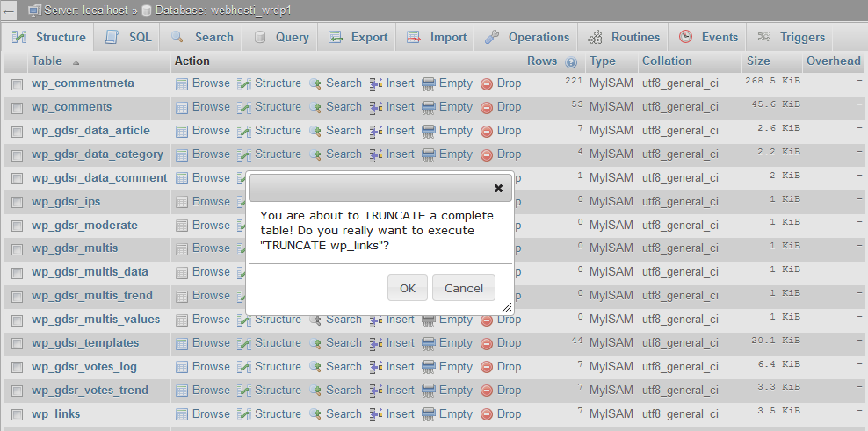Sort by Table column using the arrow

[75, 62]
